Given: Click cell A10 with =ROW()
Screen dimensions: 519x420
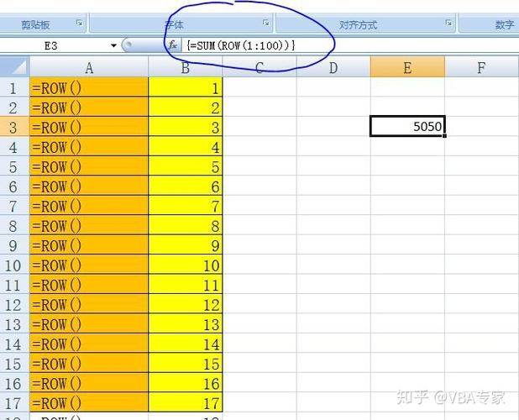Looking at the screenshot, I should point(89,265).
